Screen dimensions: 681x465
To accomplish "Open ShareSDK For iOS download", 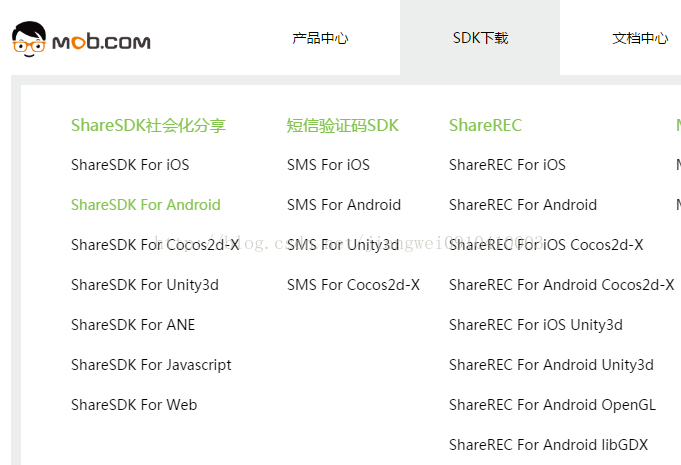I will (x=130, y=165).
